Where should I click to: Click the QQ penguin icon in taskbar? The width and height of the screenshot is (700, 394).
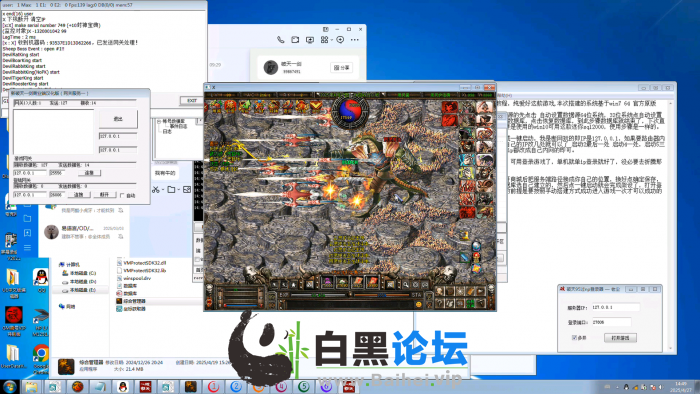tap(122, 386)
